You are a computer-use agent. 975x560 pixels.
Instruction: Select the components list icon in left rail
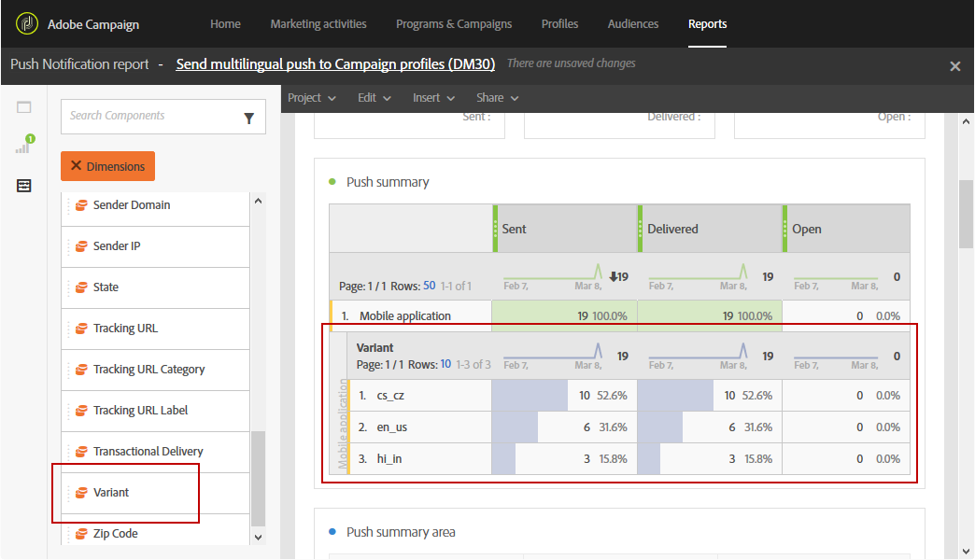pos(23,185)
